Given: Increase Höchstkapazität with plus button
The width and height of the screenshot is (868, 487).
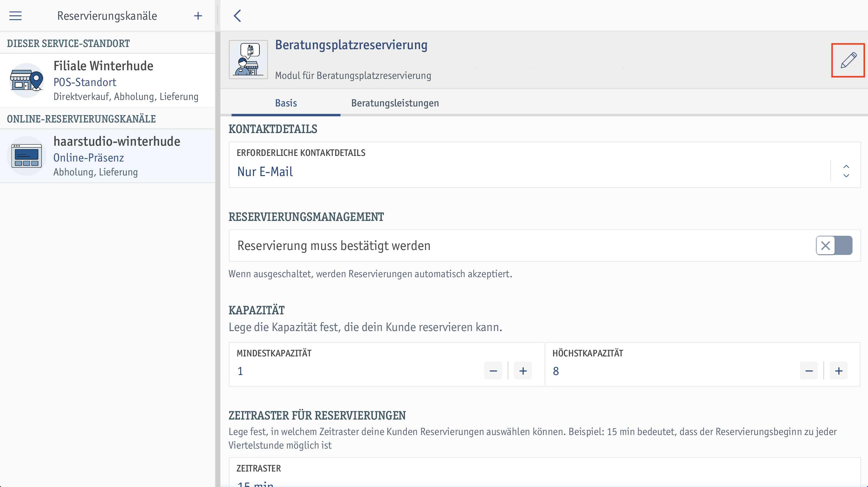Looking at the screenshot, I should 839,371.
